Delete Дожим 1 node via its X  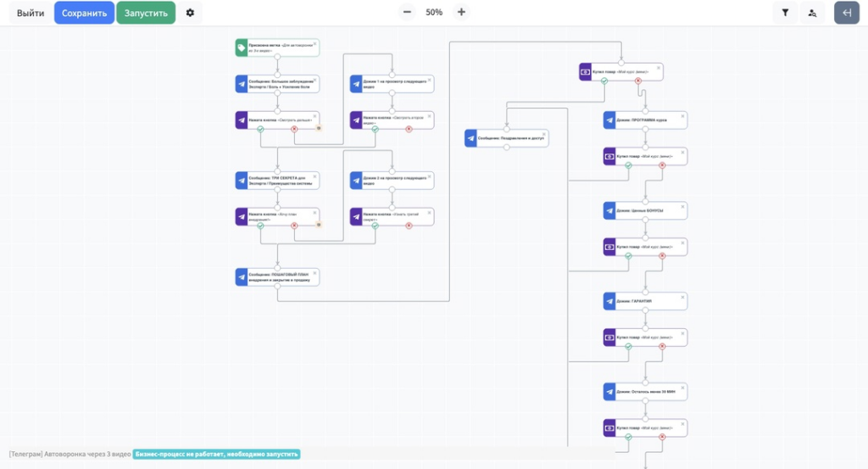pos(430,81)
